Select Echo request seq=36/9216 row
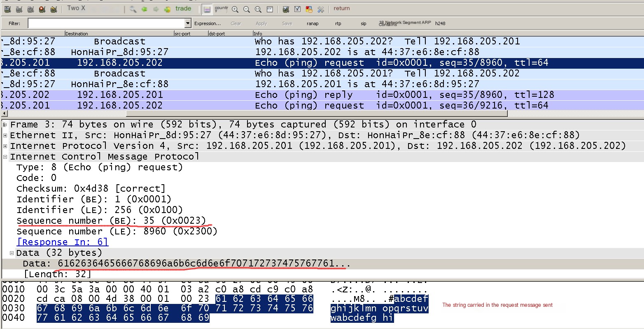 tap(322, 105)
